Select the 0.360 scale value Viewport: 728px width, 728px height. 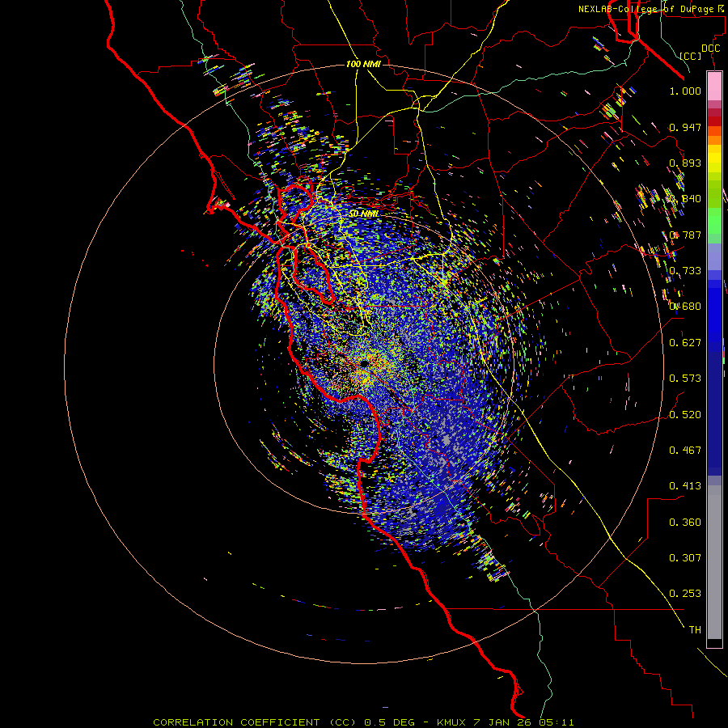[685, 523]
